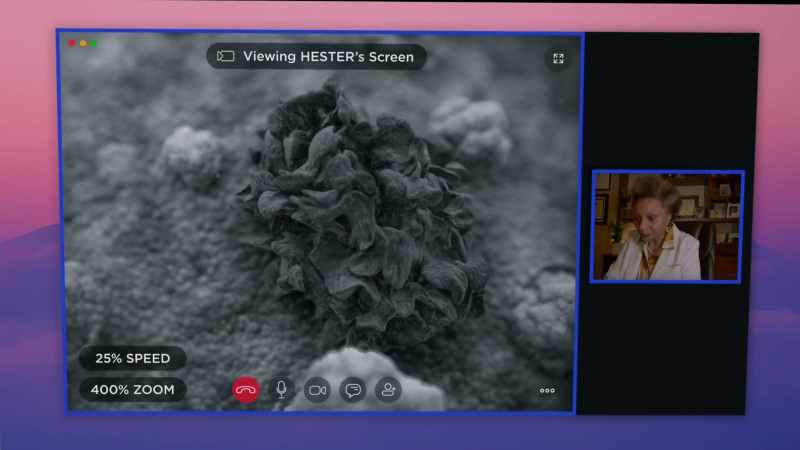Open the three-dot more options menu
800x450 pixels.
547,391
